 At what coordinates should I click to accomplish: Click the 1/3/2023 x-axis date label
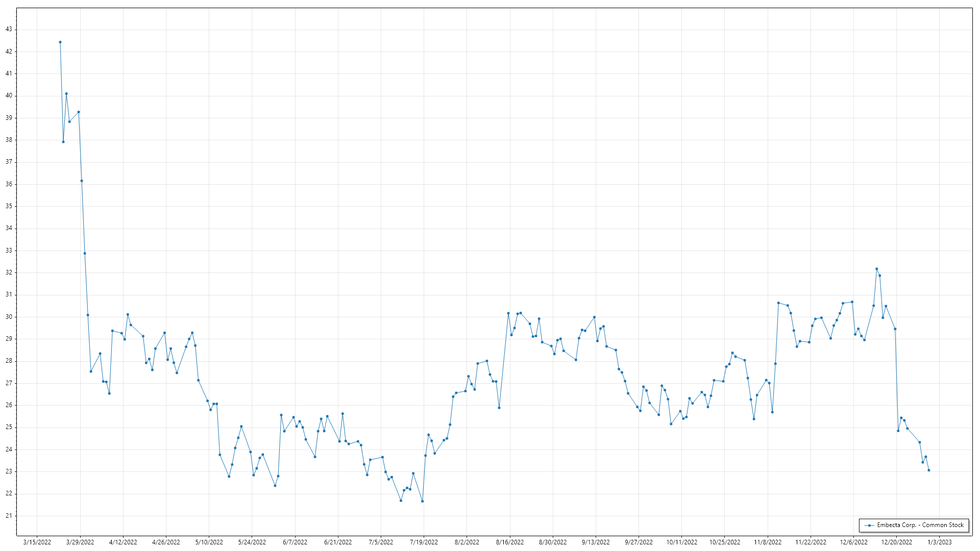[940, 542]
